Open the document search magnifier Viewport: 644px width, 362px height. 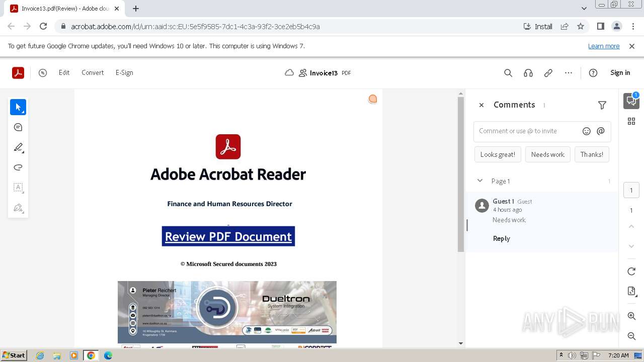click(508, 73)
